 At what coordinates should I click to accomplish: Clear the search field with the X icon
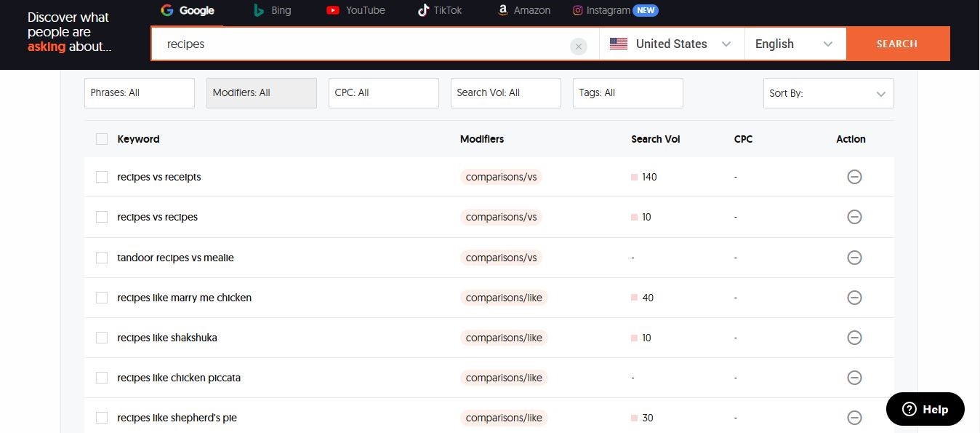coord(578,47)
